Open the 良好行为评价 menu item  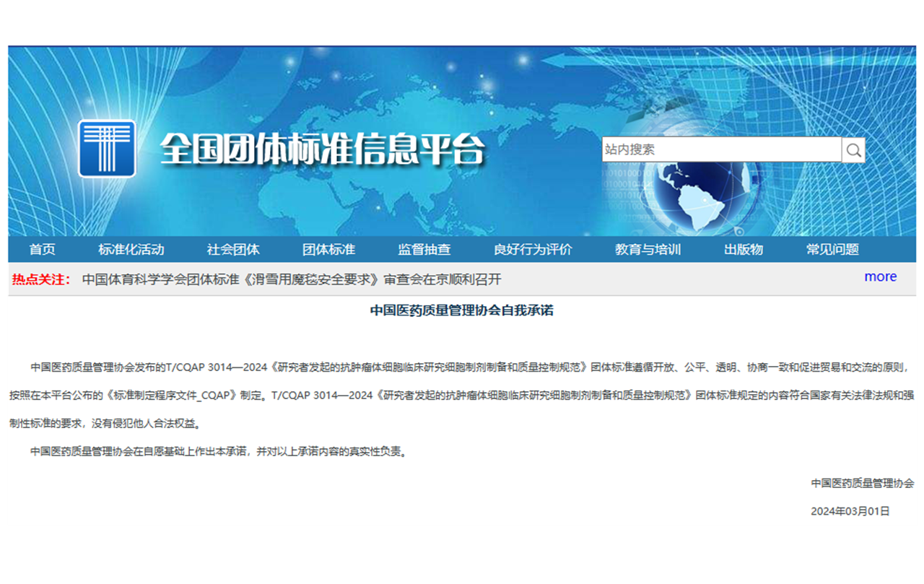coord(533,250)
